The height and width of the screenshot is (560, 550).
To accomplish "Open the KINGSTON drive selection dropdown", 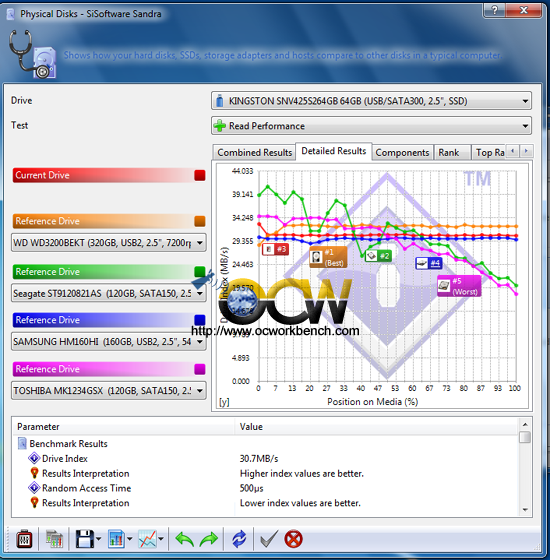I will pyautogui.click(x=371, y=101).
